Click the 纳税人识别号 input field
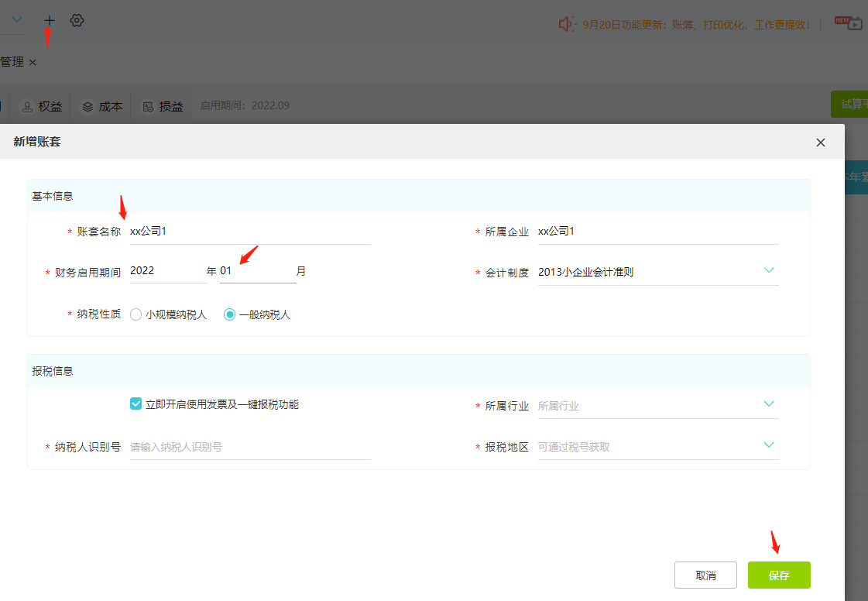 pos(250,447)
